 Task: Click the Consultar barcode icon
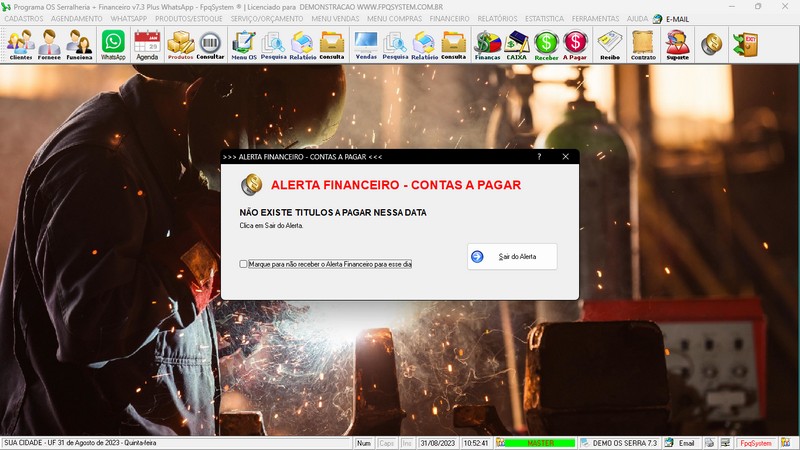[x=210, y=44]
